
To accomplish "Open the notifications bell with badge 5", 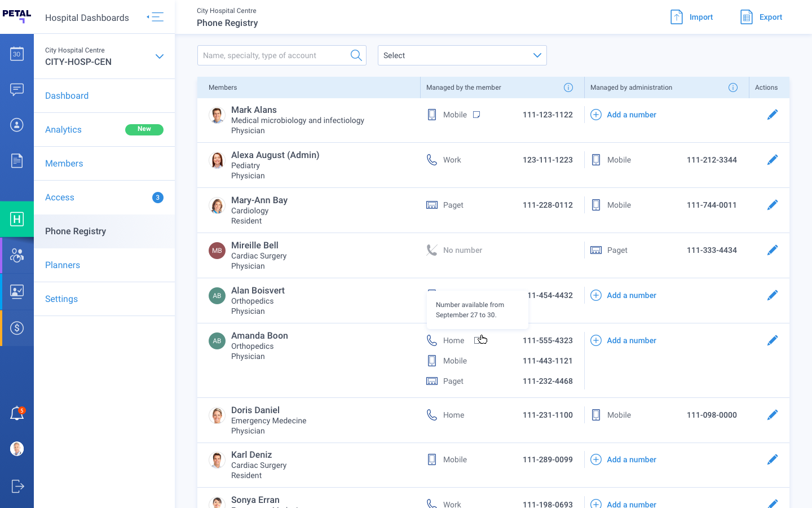I will tap(17, 413).
